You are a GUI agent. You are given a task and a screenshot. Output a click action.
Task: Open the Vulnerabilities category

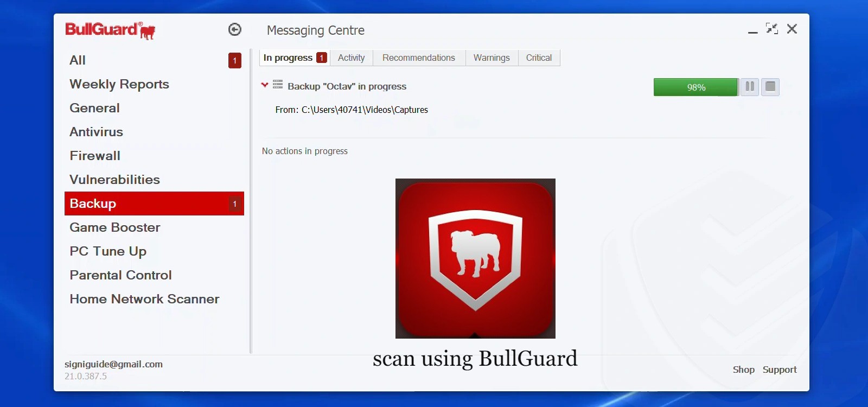coord(154,180)
